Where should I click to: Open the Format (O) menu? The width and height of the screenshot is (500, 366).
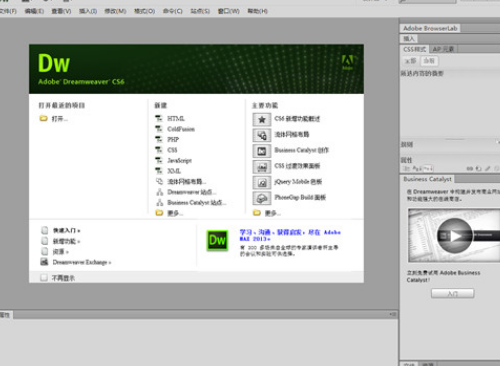tap(144, 11)
